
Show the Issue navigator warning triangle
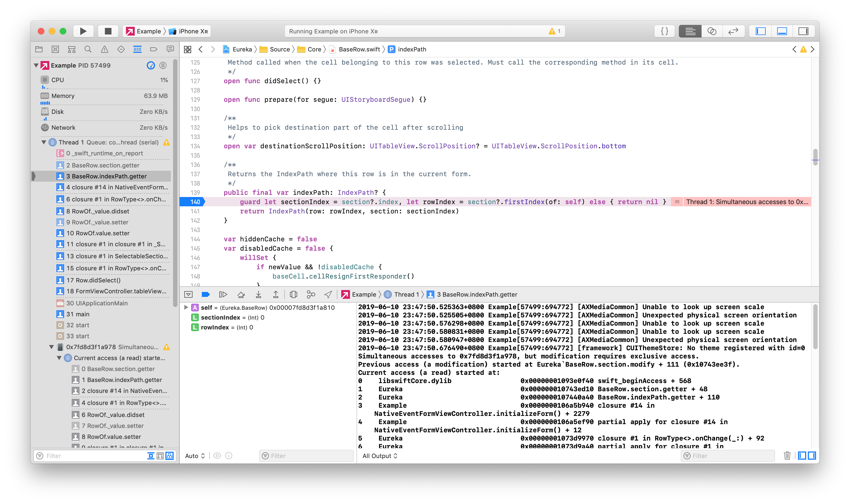click(104, 49)
